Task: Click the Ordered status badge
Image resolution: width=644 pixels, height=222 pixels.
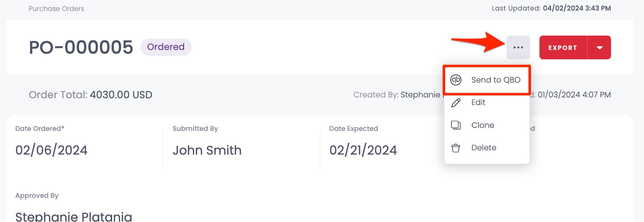Action: (166, 47)
